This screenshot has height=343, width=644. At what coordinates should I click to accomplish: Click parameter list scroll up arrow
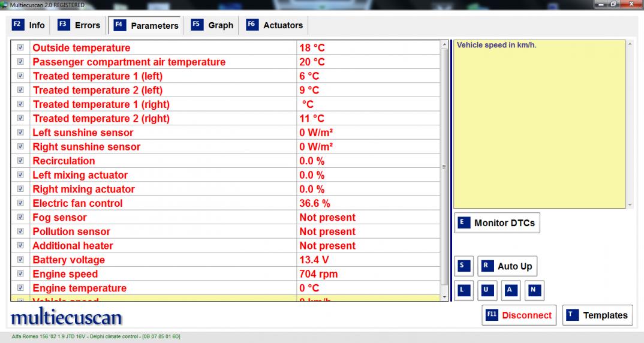coord(444,44)
